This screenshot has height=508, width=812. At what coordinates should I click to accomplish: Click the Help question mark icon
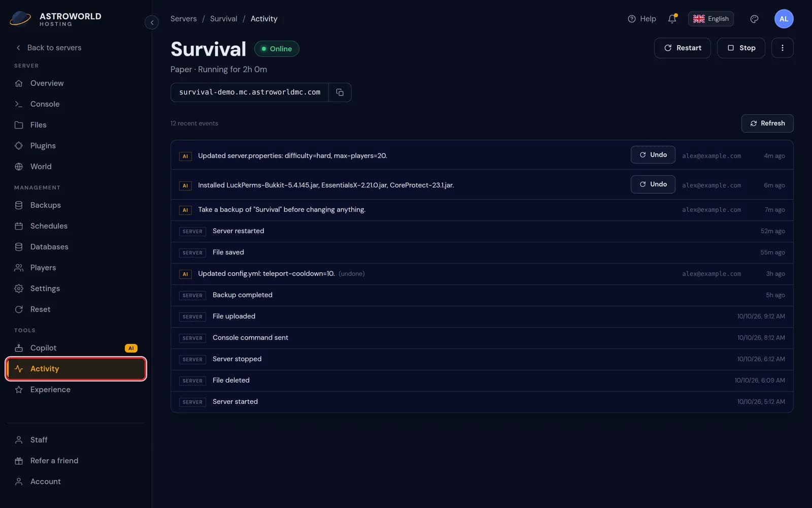point(632,19)
